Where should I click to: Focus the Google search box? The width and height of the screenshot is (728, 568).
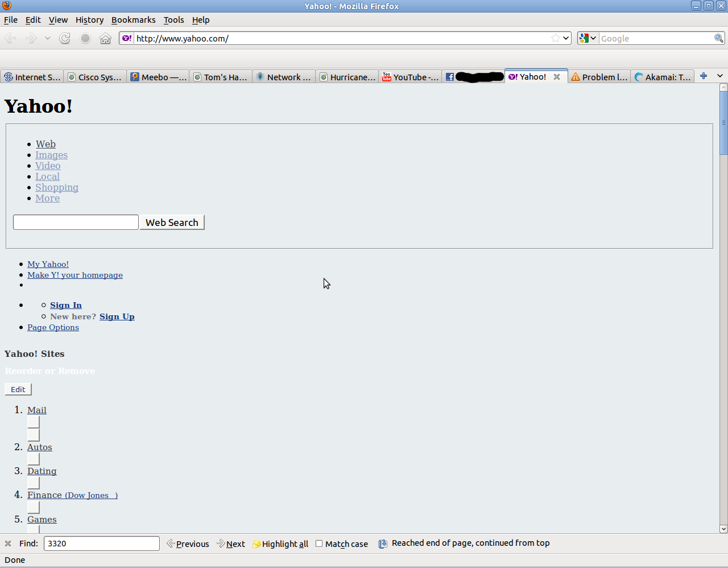pyautogui.click(x=656, y=38)
